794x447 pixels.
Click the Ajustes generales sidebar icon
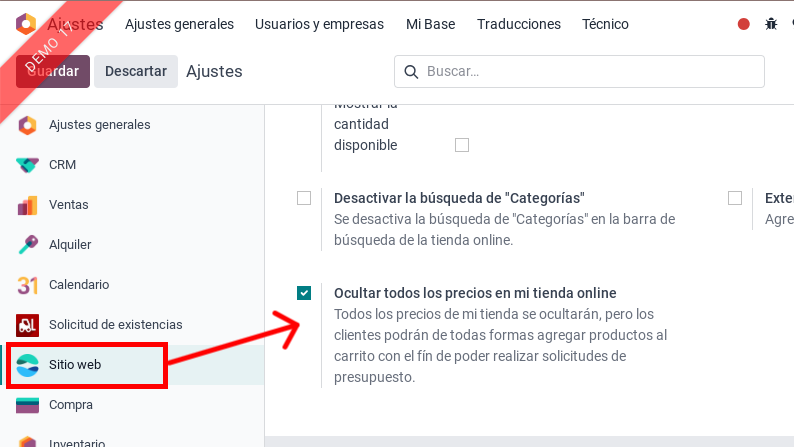pyautogui.click(x=28, y=125)
